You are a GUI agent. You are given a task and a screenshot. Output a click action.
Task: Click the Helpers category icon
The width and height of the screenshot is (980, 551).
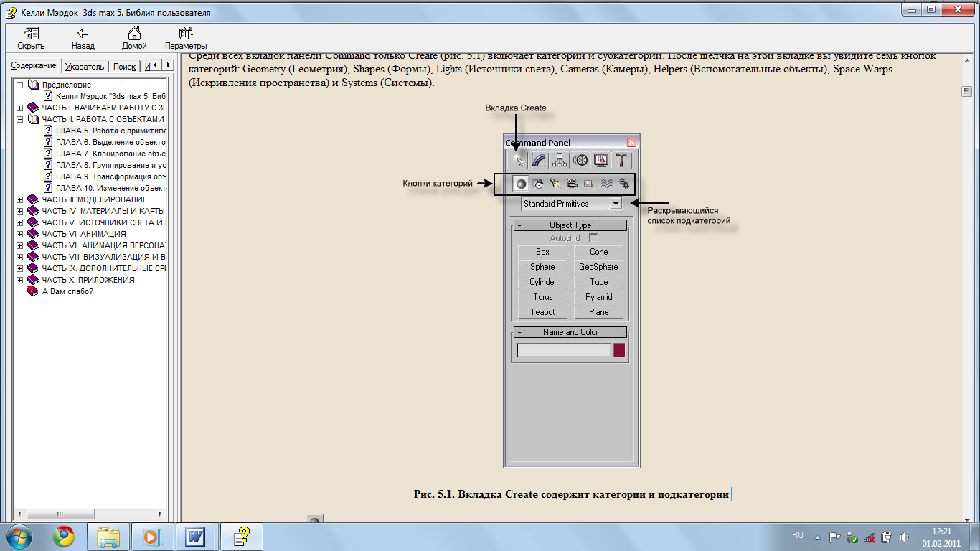coord(589,184)
